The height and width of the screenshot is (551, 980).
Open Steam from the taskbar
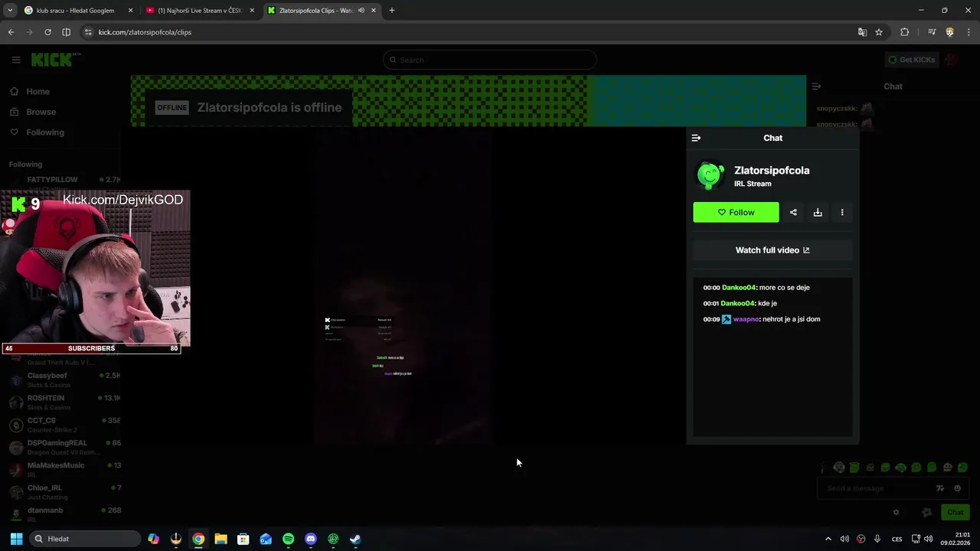pos(355,539)
